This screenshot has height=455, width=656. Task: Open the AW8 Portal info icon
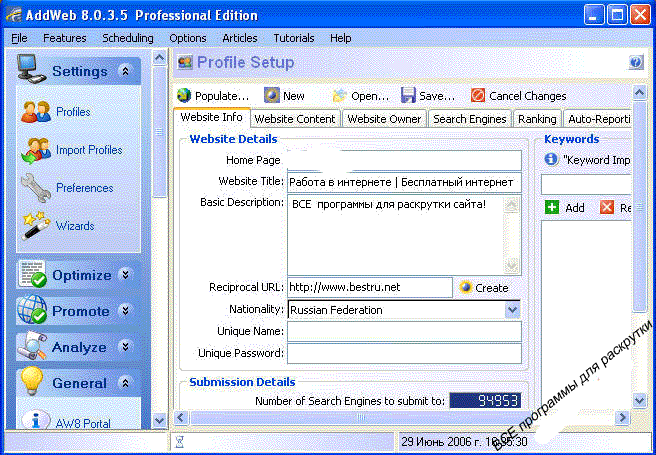coord(36,421)
